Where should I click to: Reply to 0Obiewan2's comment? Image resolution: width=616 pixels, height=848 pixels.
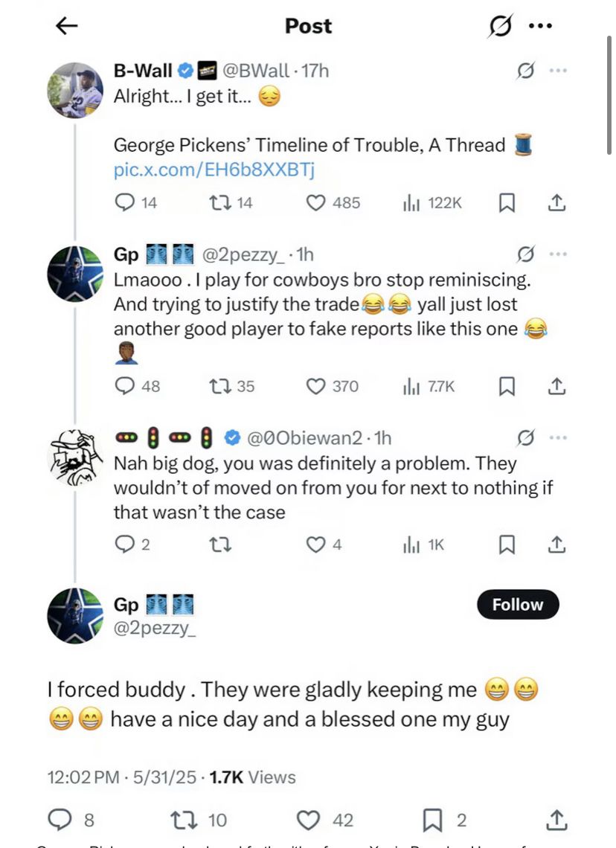coord(125,545)
